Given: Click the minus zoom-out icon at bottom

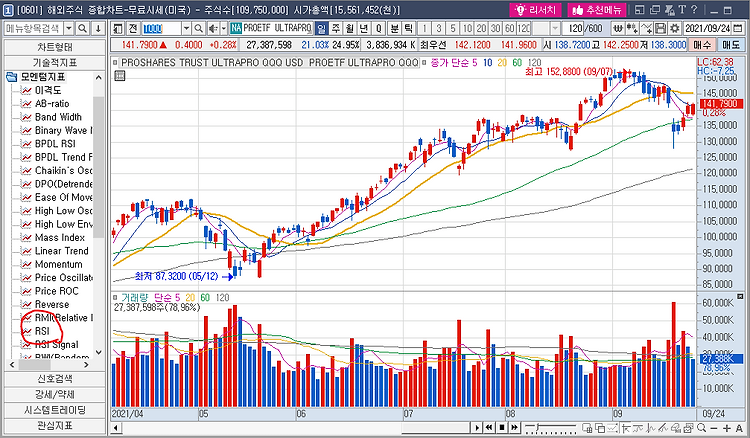Looking at the screenshot, I should [714, 427].
